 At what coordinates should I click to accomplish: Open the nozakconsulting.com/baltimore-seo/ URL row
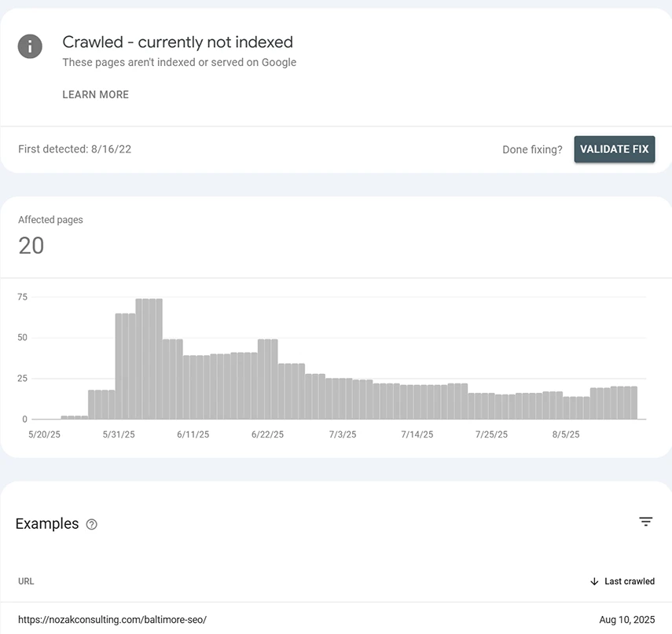tap(111, 619)
